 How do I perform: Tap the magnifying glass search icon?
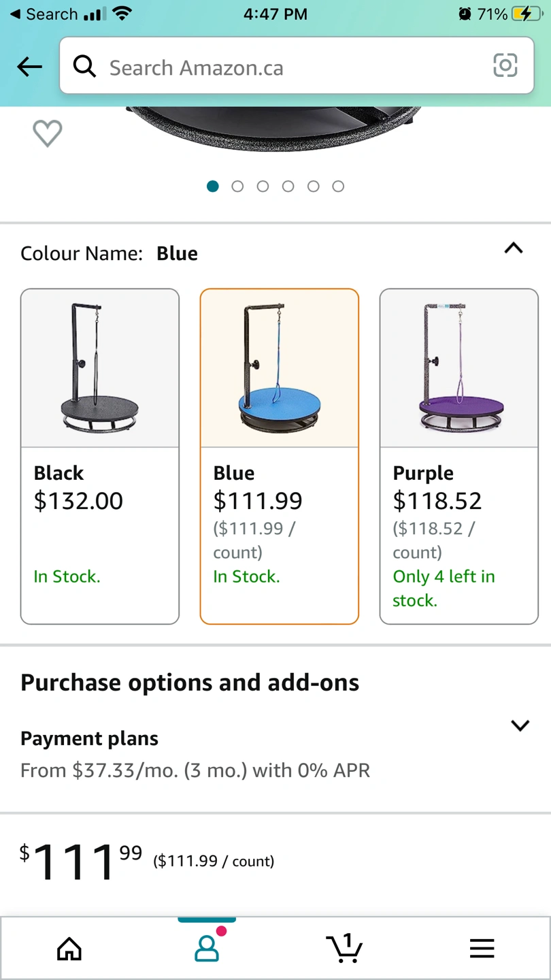pos(84,67)
